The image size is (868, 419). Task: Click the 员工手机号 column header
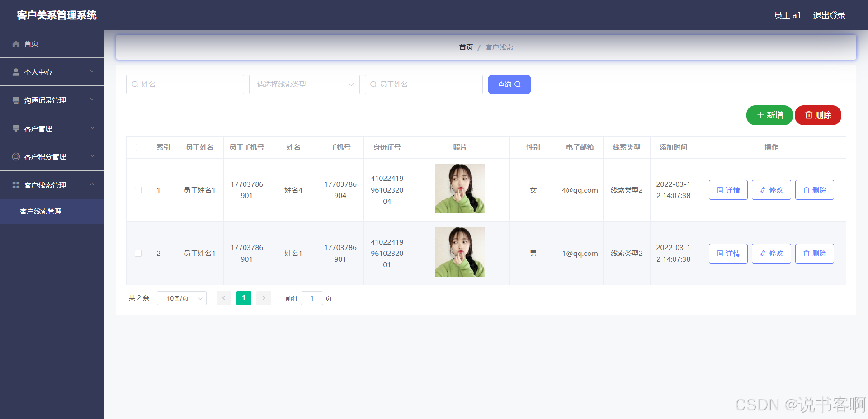pyautogui.click(x=247, y=147)
